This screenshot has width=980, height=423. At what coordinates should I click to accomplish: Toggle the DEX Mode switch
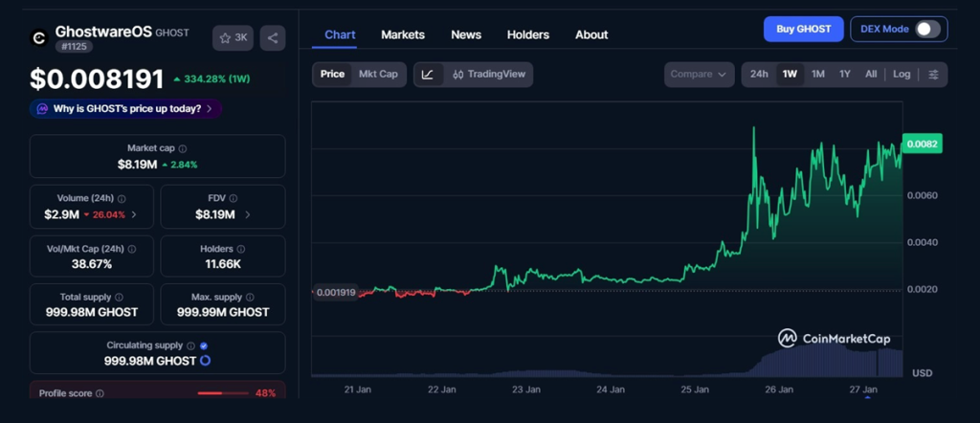point(927,29)
